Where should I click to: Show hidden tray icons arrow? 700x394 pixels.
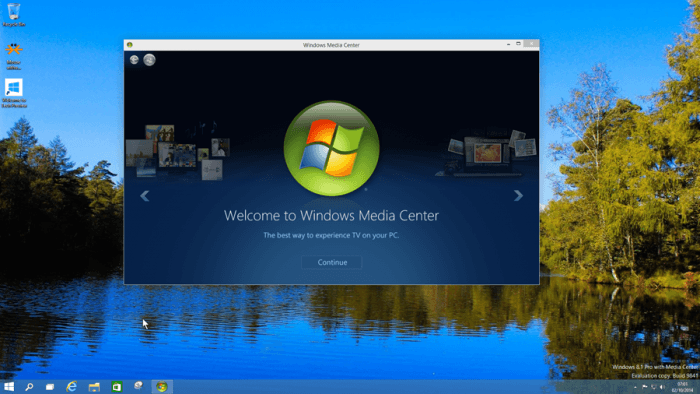(635, 387)
